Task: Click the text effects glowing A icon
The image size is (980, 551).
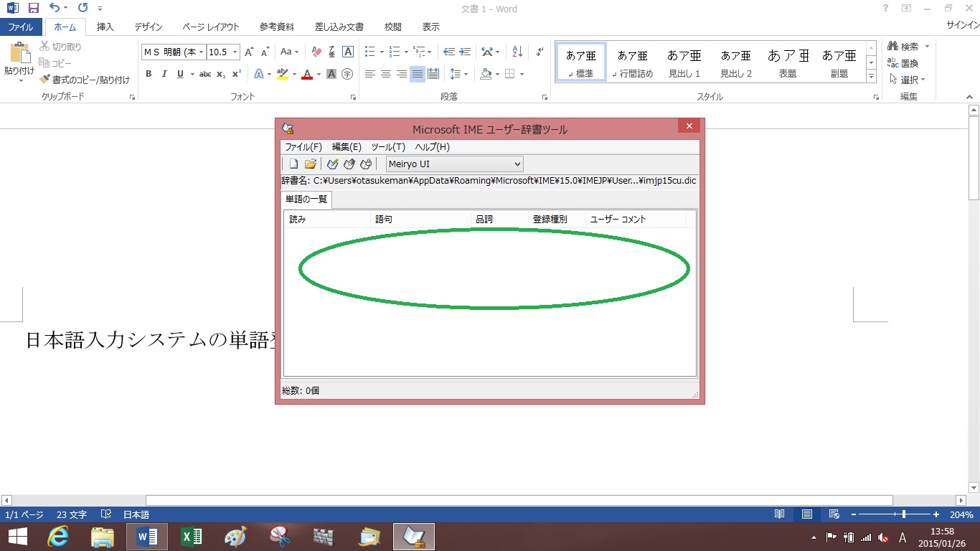Action: 259,74
